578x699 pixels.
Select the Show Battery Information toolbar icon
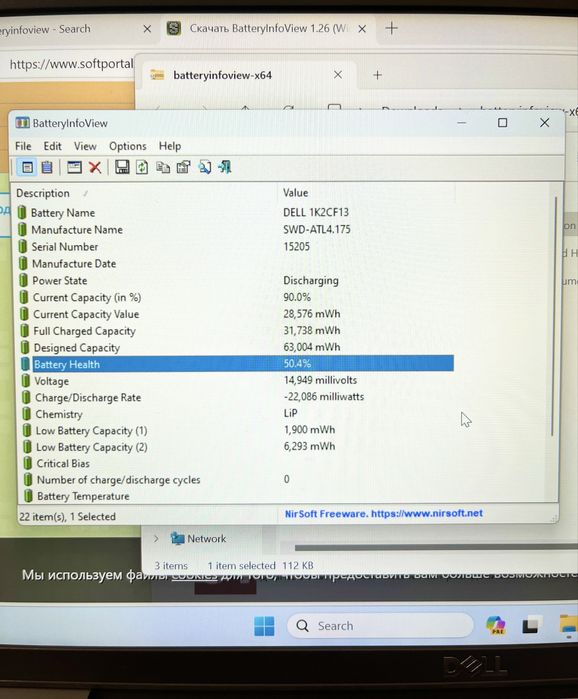[x=27, y=168]
